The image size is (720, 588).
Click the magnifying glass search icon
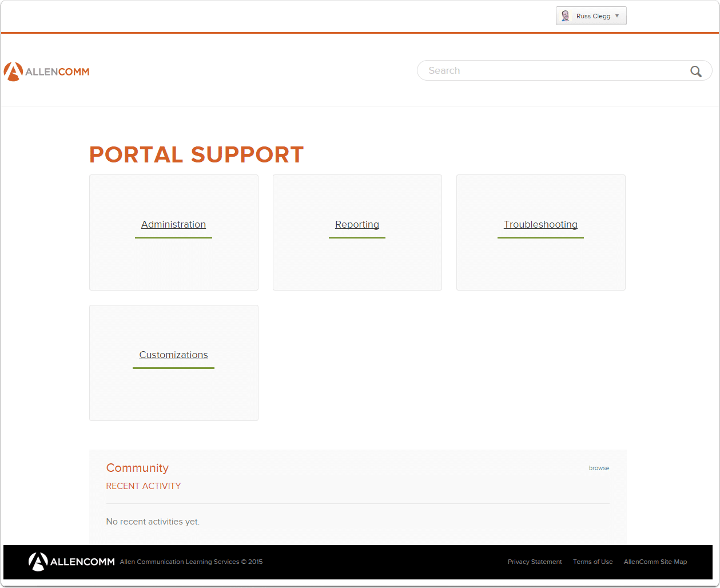click(x=695, y=71)
